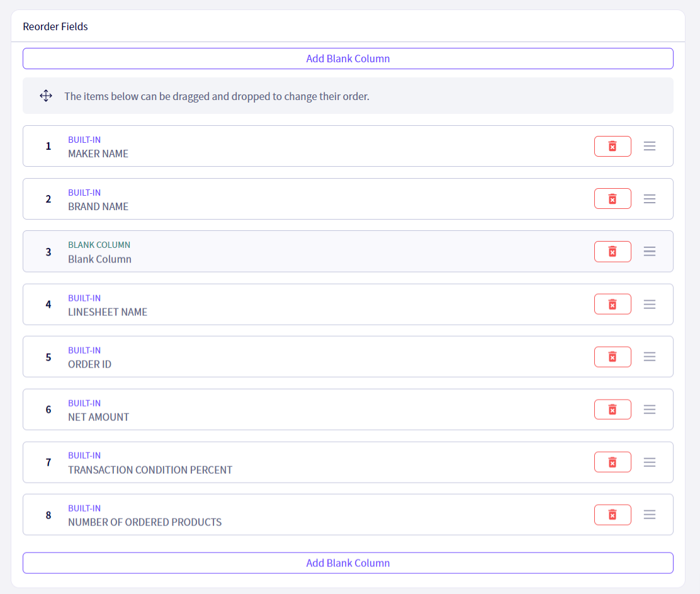Viewport: 700px width, 594px height.
Task: Select the BRAND NAME label
Action: 98,206
